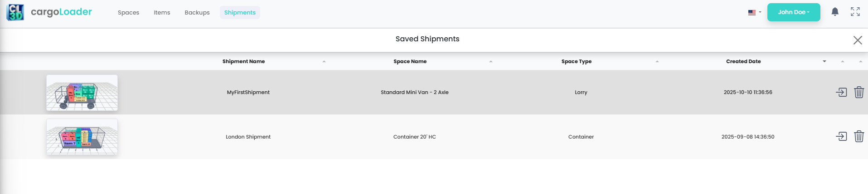Toggle fullscreen mode icon

pos(855,12)
